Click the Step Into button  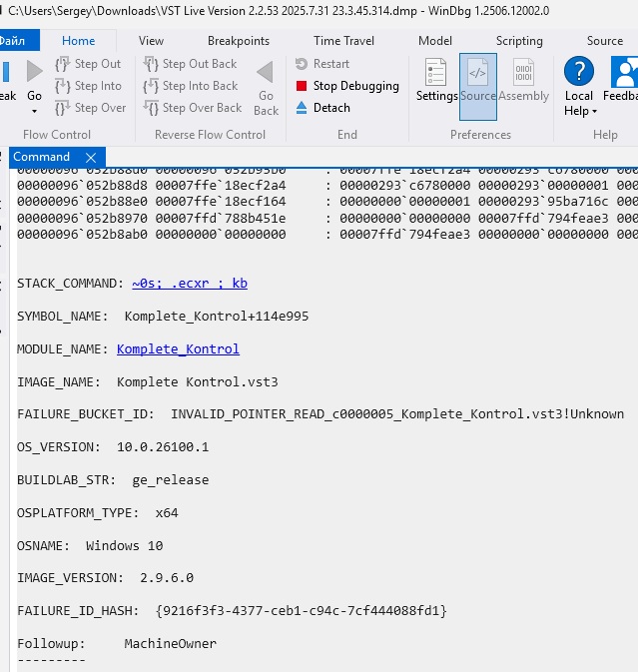click(88, 86)
